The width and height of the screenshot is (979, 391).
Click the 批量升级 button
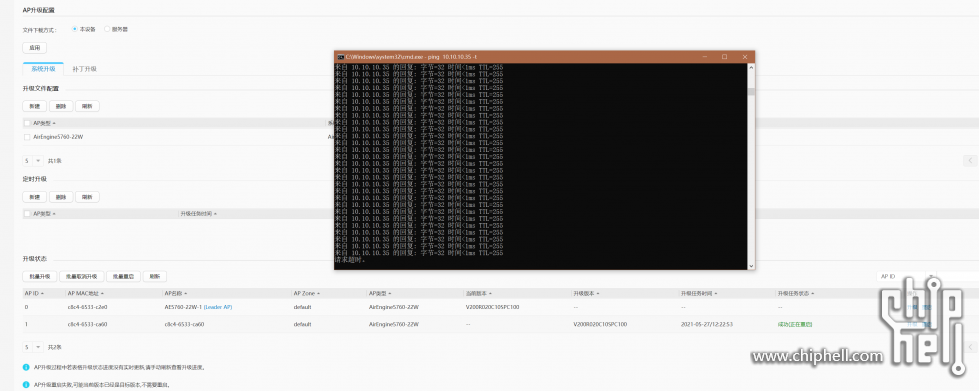39,276
